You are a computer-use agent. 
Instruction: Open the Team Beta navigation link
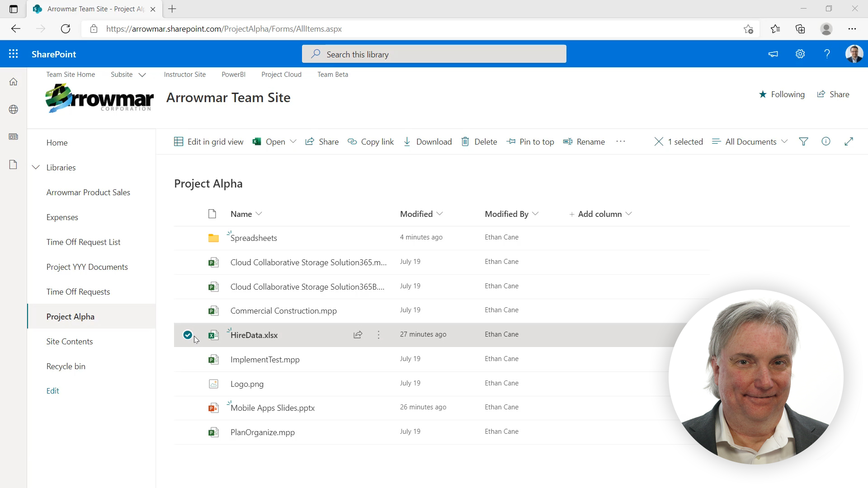(x=333, y=75)
